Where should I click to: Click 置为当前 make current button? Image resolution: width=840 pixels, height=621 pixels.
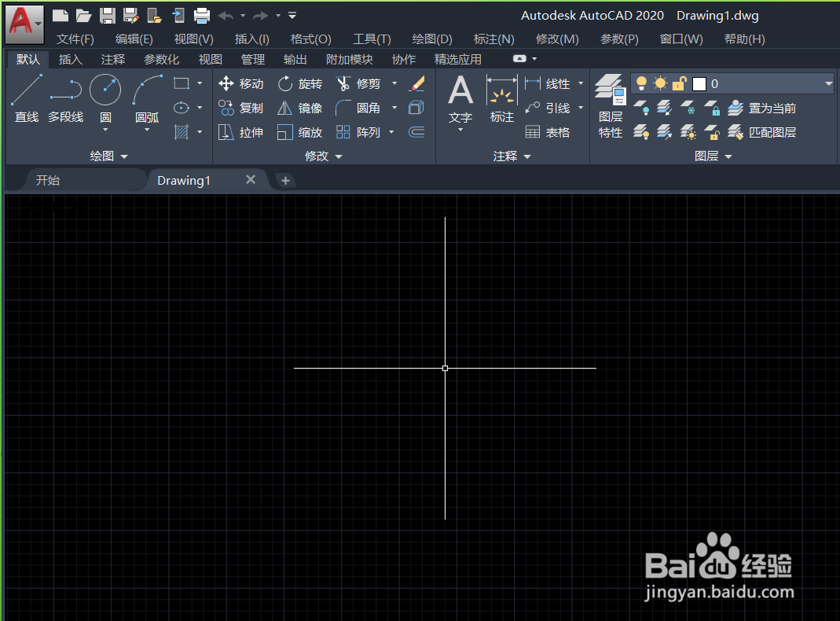[761, 108]
